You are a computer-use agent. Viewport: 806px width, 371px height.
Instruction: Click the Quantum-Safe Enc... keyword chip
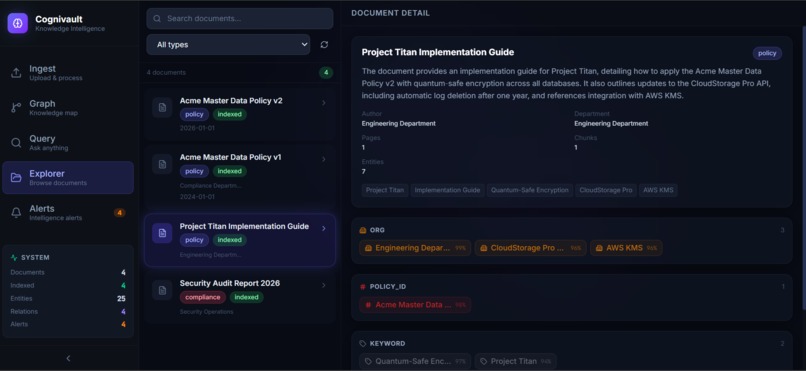(415, 361)
